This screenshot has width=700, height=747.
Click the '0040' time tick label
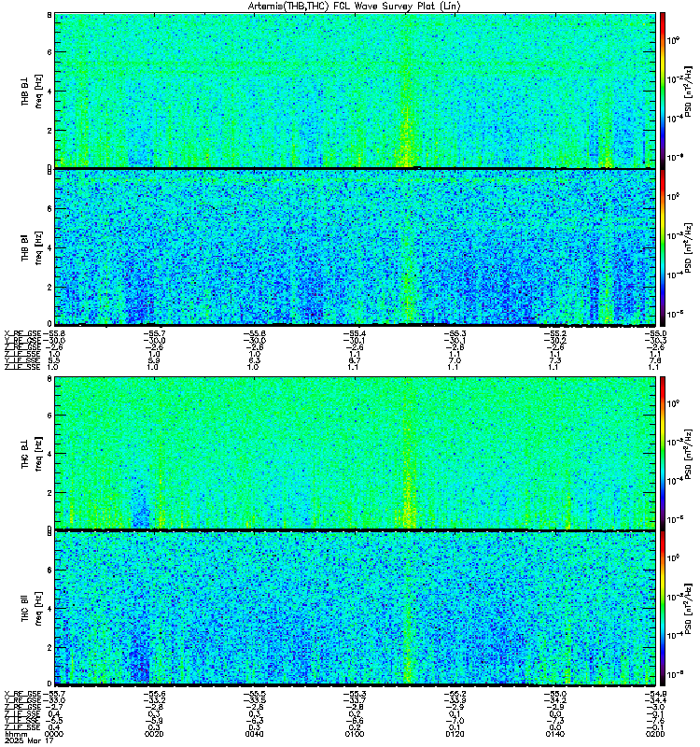(254, 734)
